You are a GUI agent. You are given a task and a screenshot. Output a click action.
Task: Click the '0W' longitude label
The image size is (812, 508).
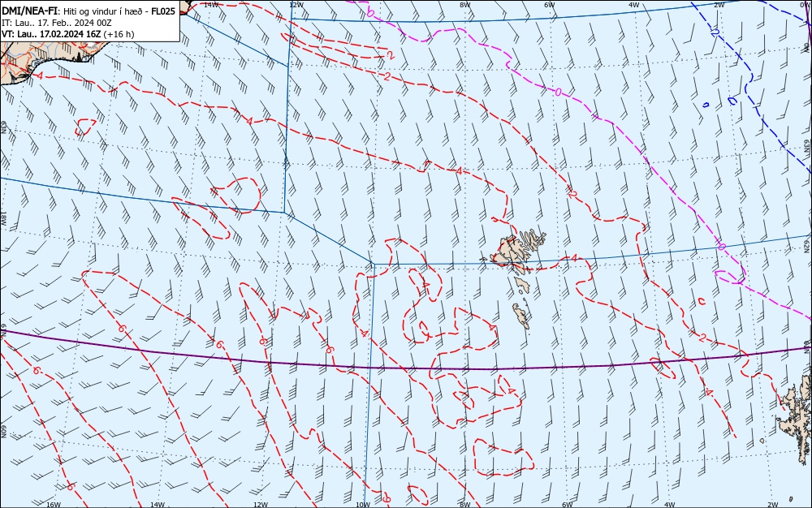(x=806, y=4)
